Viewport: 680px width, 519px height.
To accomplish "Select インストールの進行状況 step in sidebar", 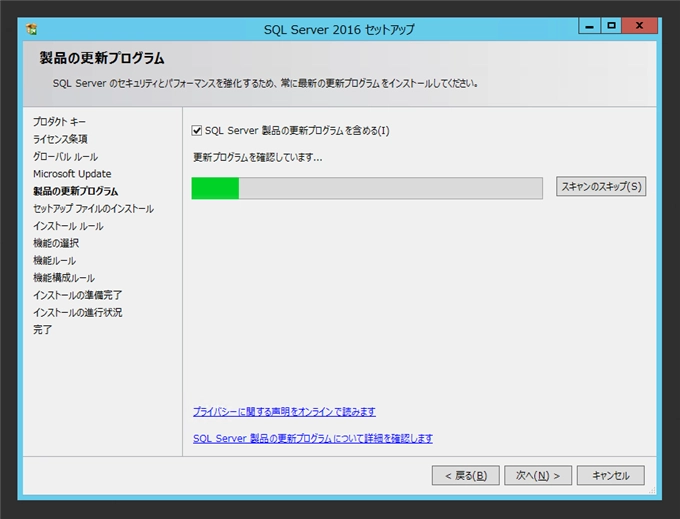I will (78, 313).
